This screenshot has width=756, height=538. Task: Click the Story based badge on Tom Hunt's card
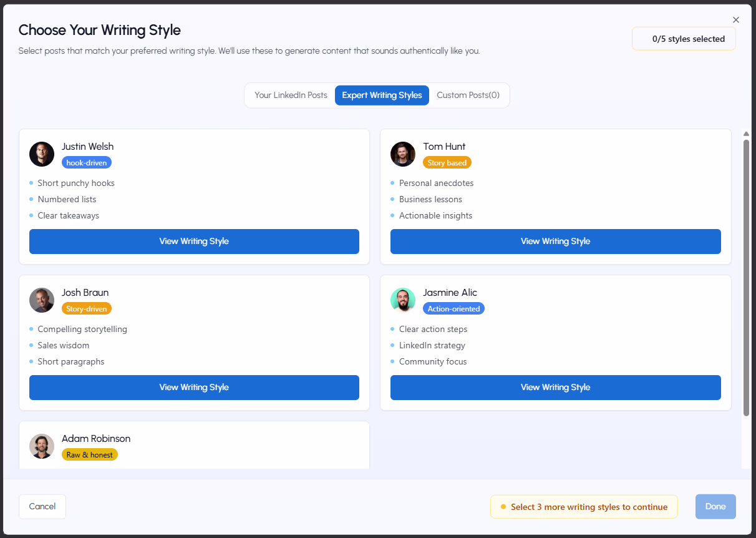coord(447,162)
